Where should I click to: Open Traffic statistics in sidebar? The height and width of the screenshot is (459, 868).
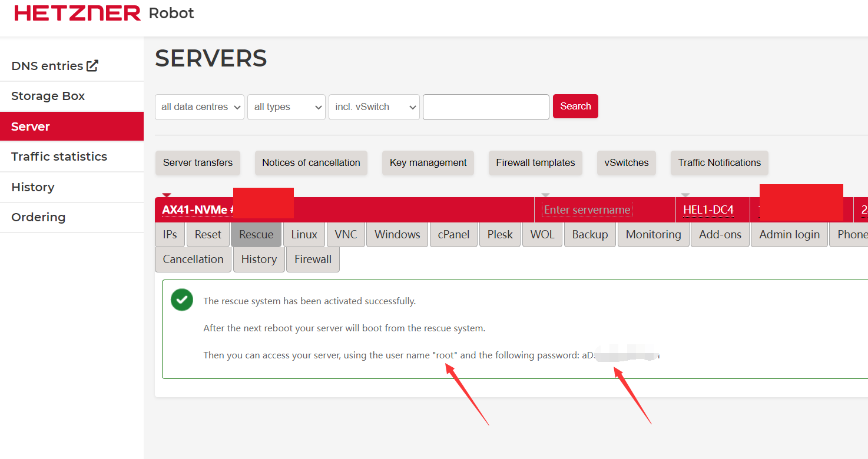click(72, 157)
